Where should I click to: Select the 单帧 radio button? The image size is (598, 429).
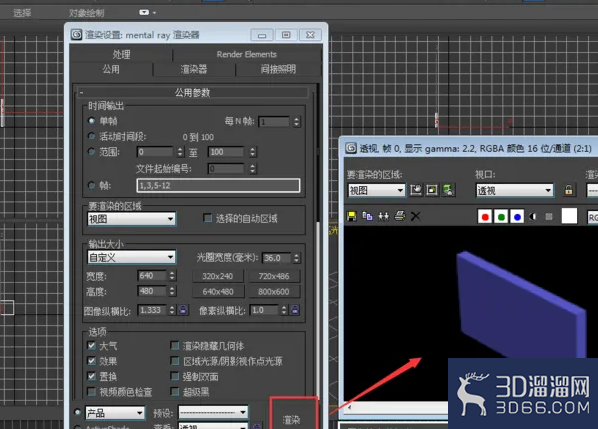(92, 121)
